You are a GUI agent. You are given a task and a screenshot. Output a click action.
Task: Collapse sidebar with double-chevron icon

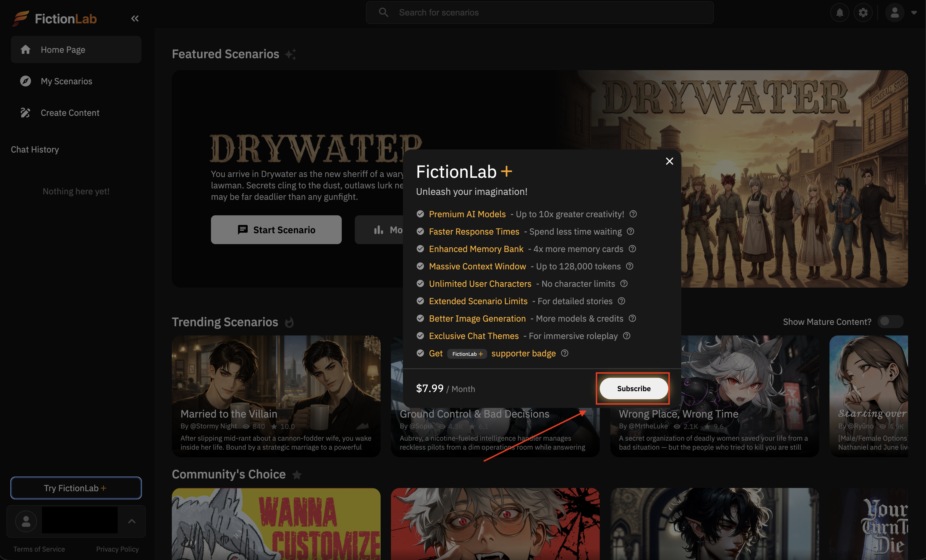[x=135, y=18]
